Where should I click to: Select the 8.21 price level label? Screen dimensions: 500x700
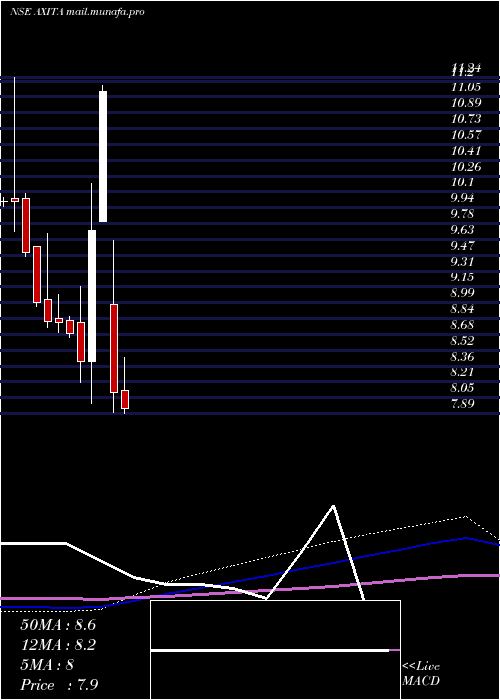462,372
